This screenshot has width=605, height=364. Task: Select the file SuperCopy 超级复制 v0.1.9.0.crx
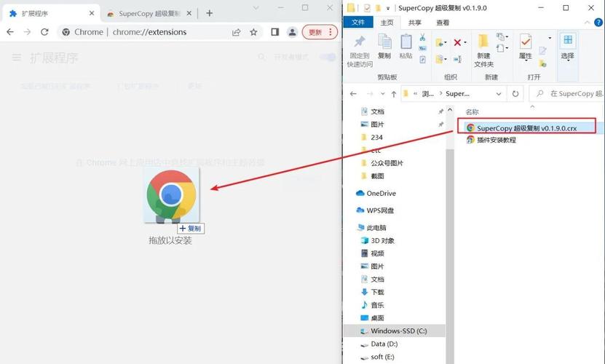526,128
